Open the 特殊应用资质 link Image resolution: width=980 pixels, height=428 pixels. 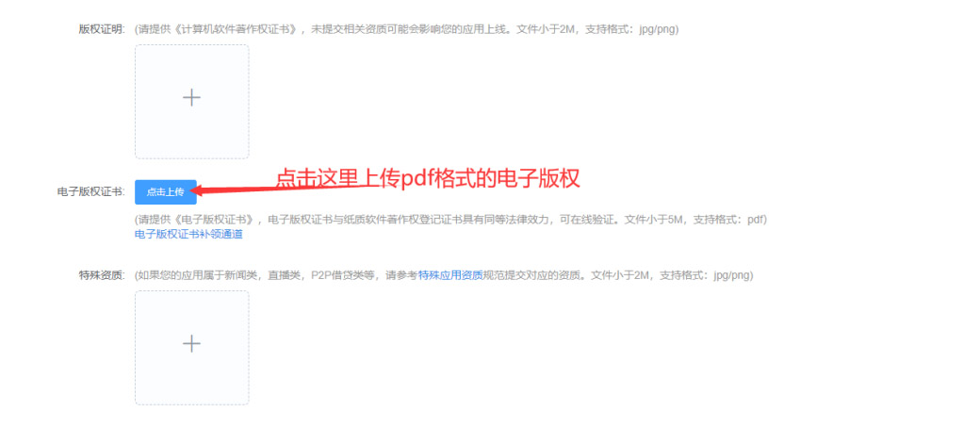[x=450, y=275]
